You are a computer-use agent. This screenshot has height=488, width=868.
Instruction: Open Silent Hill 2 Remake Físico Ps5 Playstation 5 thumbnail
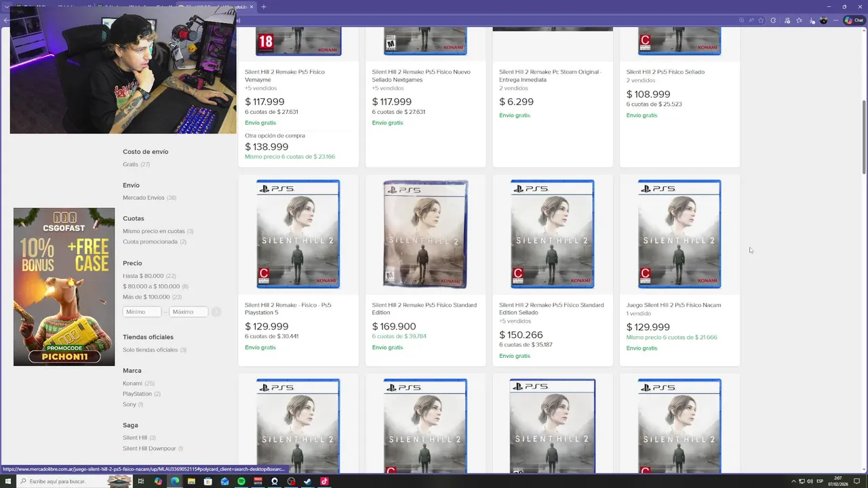pos(298,235)
